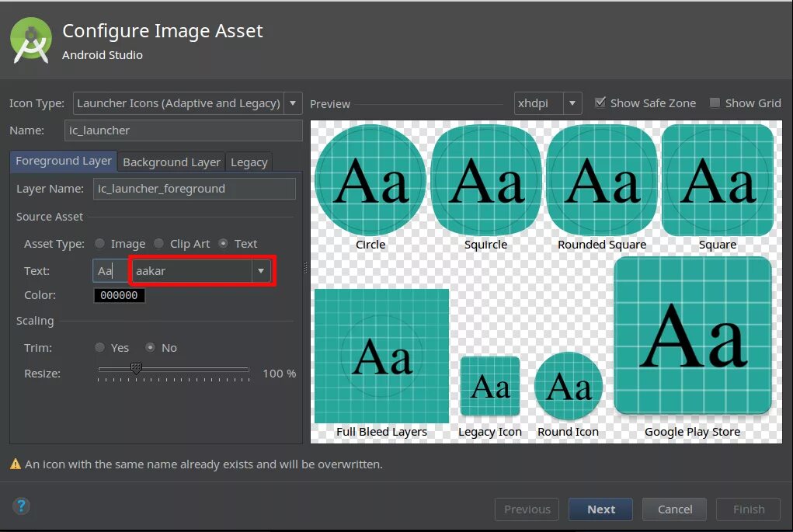Select the Squircle preview icon
793x532 pixels.
click(485, 180)
